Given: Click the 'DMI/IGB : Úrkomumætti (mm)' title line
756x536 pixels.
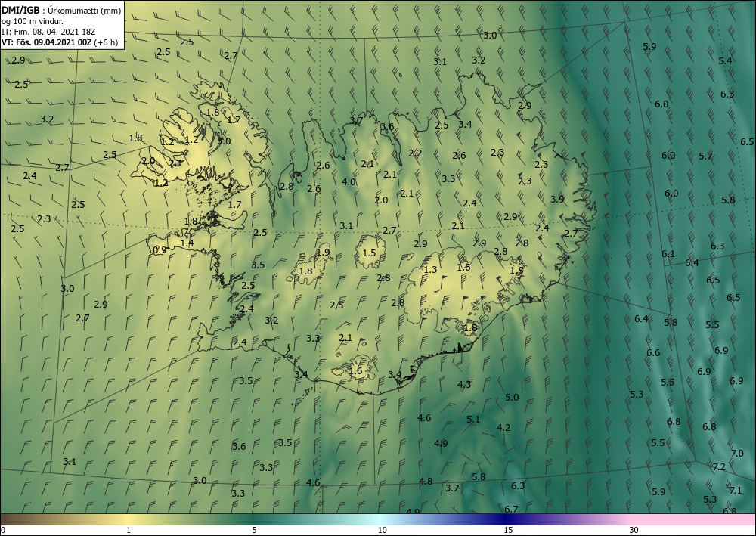Looking at the screenshot, I should 61,11.
